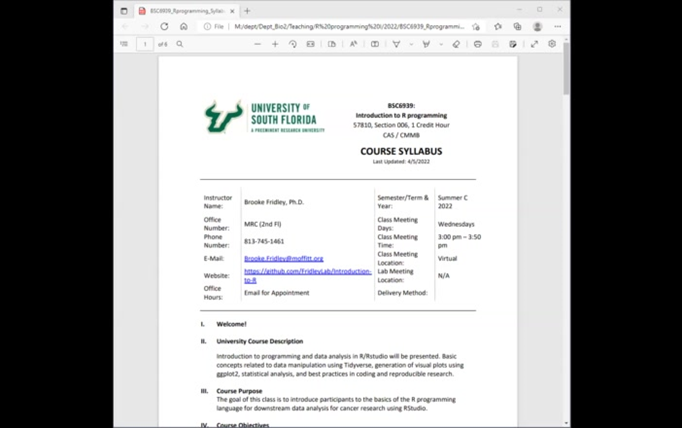682x428 pixels.
Task: Select the Draw pen tool
Action: coord(396,44)
